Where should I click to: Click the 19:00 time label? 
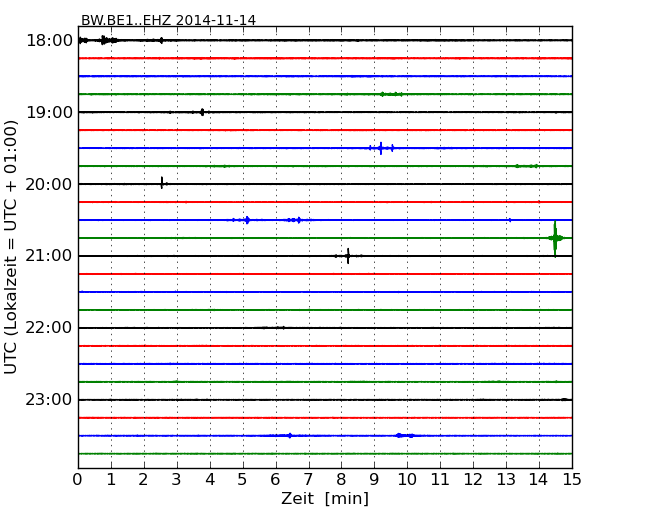(x=49, y=112)
